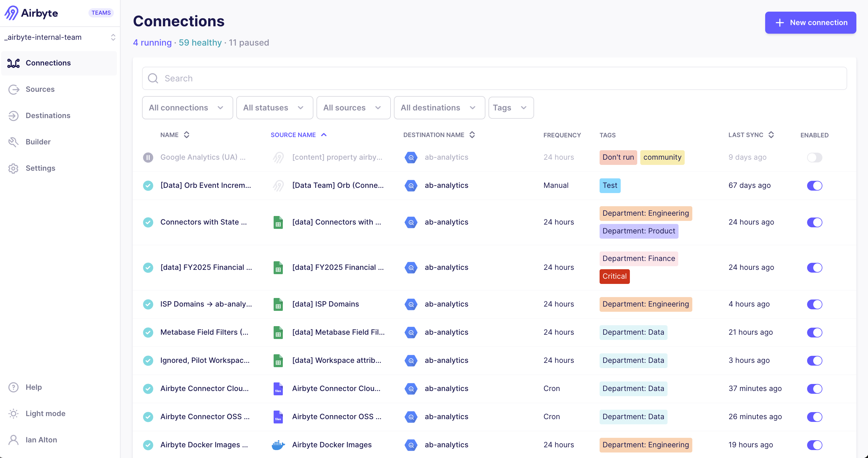The image size is (868, 458).
Task: Turn off the ISP Domains connection toggle
Action: pyautogui.click(x=814, y=304)
